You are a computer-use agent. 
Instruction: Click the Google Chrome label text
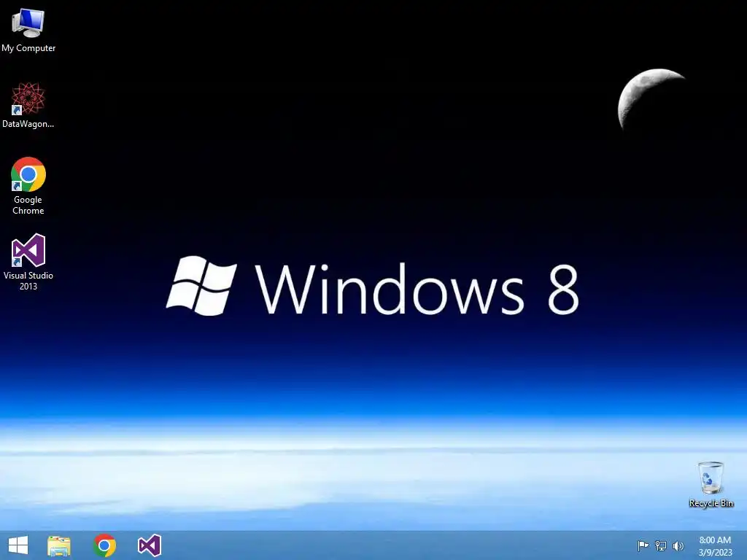click(28, 205)
